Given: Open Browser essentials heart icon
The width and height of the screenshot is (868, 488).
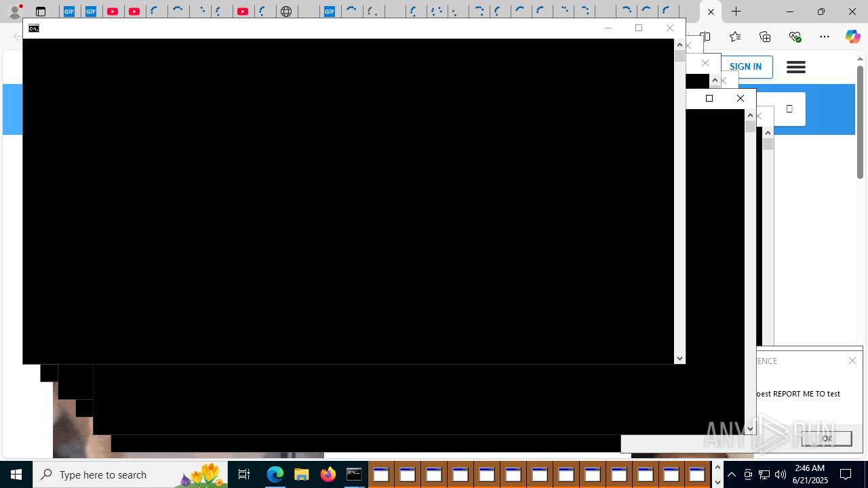Looking at the screenshot, I should pyautogui.click(x=795, y=37).
